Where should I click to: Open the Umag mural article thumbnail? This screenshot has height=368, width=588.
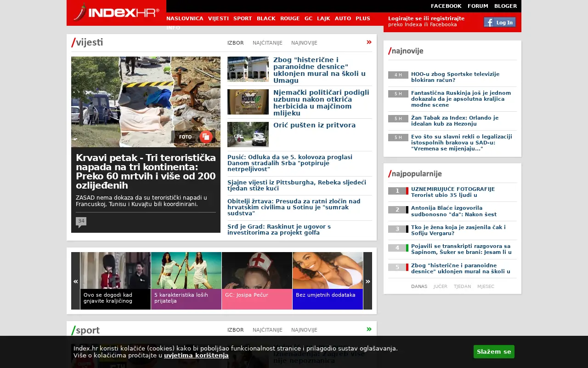(248, 69)
